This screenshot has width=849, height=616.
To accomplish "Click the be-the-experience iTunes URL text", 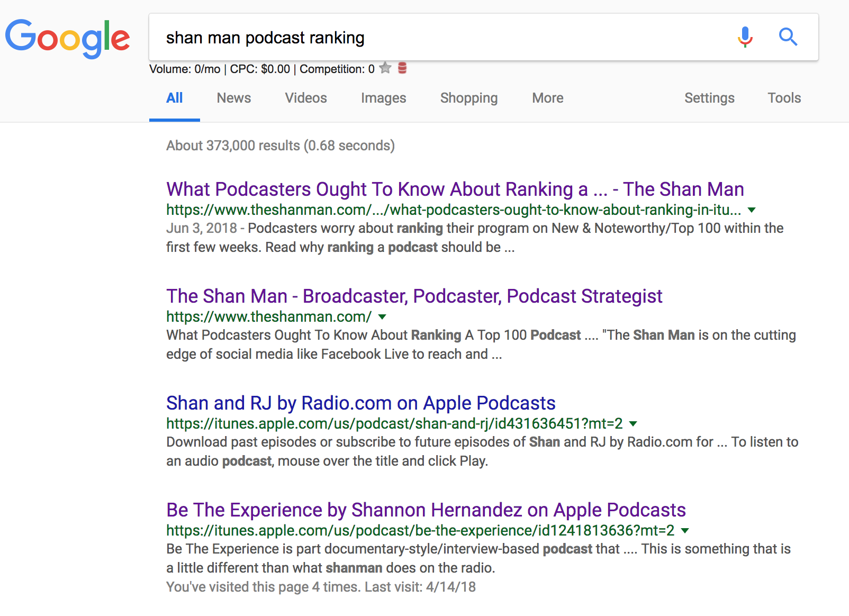I will click(x=420, y=530).
